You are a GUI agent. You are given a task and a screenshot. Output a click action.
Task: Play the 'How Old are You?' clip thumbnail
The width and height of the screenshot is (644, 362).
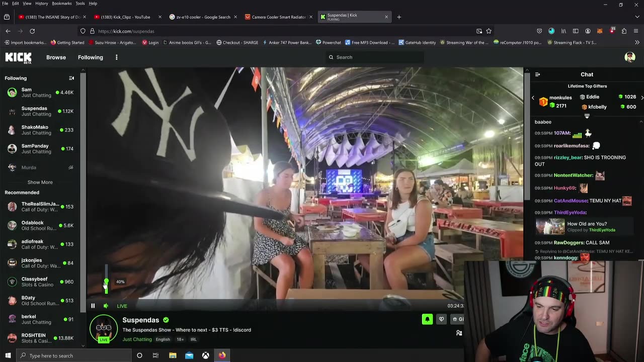550,227
